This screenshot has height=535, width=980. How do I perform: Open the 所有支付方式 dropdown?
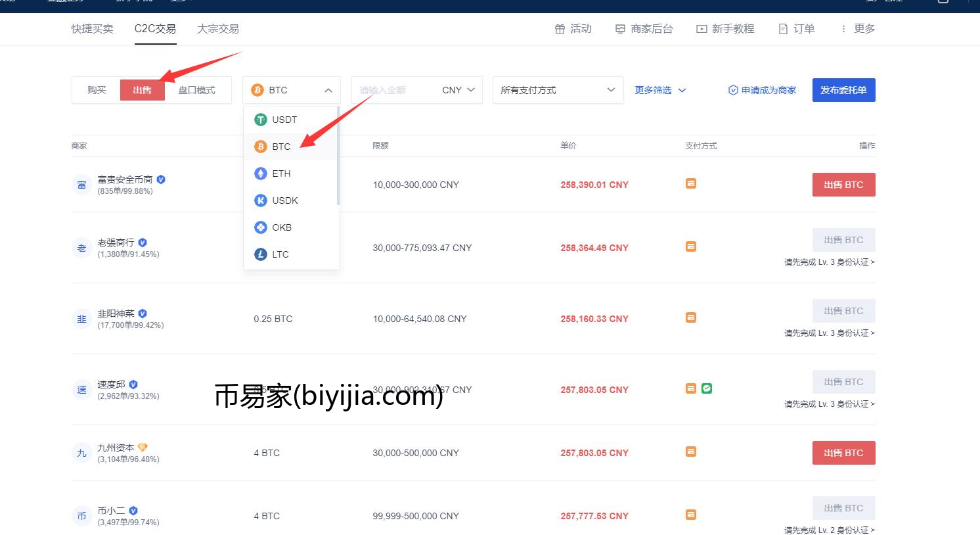558,90
